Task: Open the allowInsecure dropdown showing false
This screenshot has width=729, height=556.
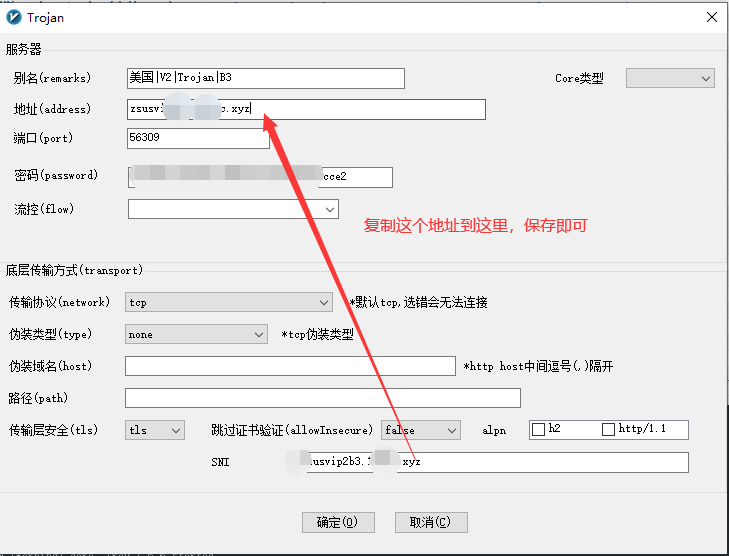Action: click(x=421, y=430)
